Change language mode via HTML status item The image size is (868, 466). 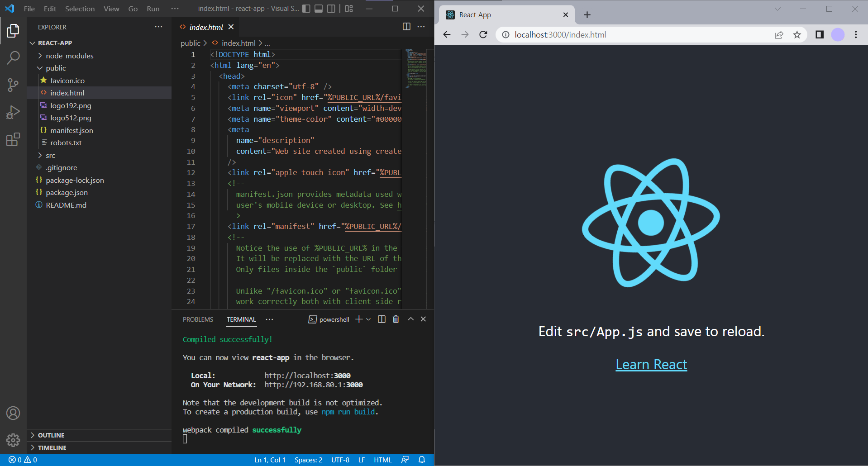click(382, 460)
